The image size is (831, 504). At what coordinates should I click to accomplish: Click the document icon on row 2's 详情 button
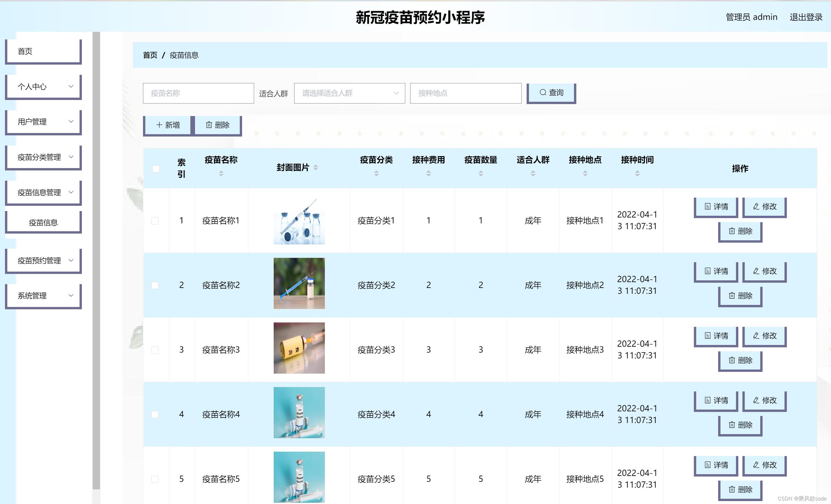tap(708, 271)
